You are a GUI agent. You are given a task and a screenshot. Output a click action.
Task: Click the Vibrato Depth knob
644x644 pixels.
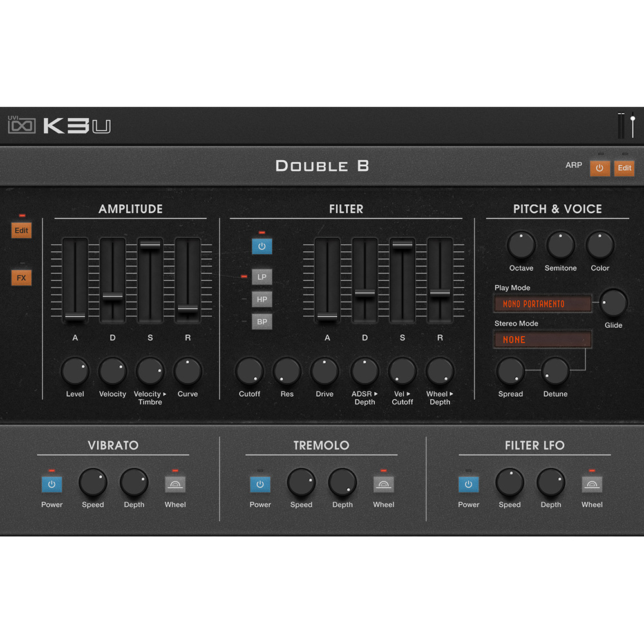(x=134, y=482)
